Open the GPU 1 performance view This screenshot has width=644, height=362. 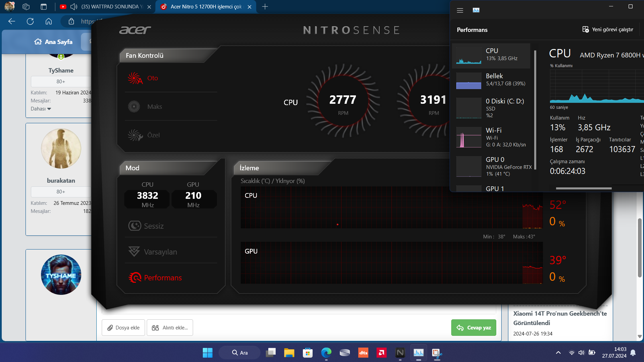pyautogui.click(x=491, y=188)
